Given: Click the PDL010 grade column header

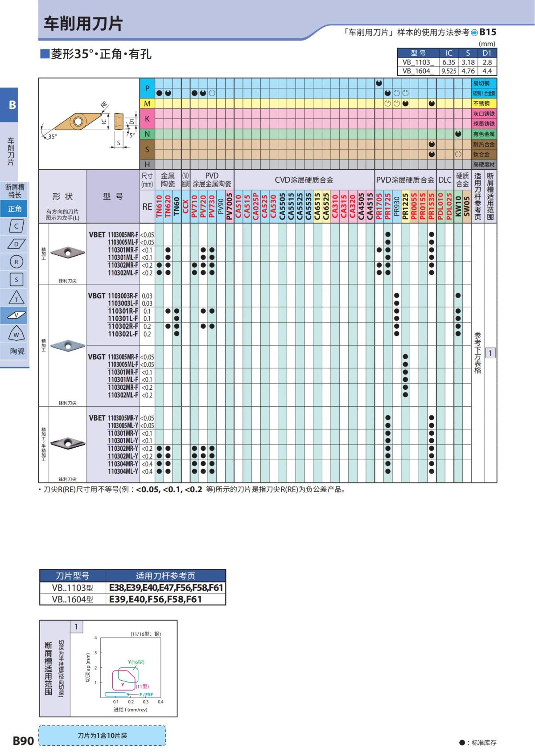Looking at the screenshot, I should (440, 206).
